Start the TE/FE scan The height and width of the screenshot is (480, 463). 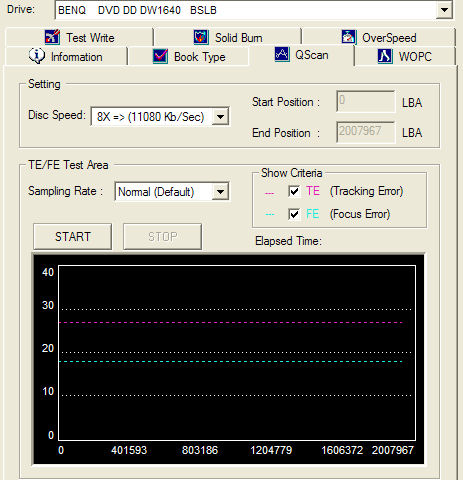73,237
